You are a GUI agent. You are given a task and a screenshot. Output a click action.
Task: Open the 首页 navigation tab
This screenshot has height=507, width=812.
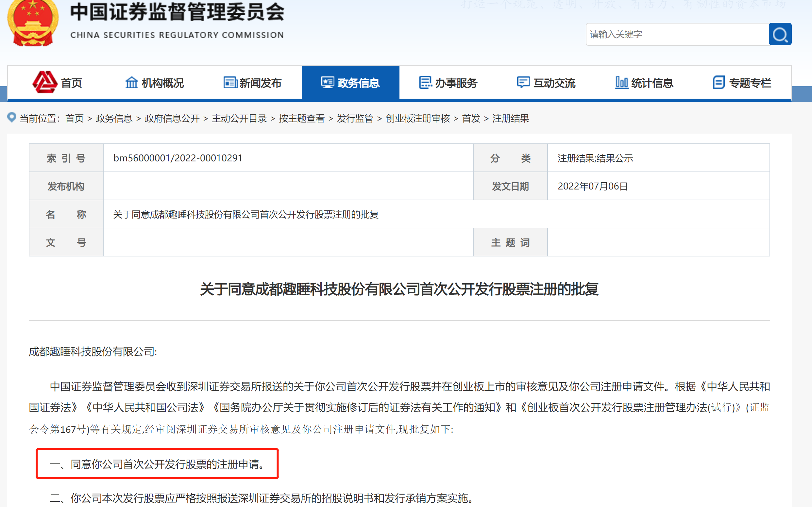click(57, 83)
